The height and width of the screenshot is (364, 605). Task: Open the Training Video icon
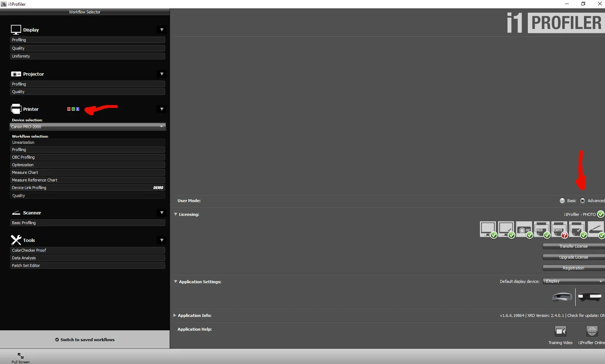point(560,331)
